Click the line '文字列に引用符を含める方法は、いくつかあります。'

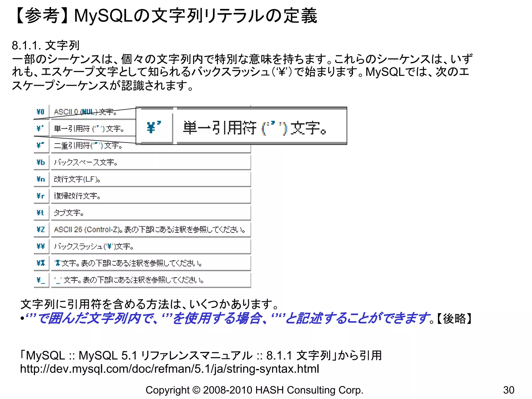pos(150,304)
